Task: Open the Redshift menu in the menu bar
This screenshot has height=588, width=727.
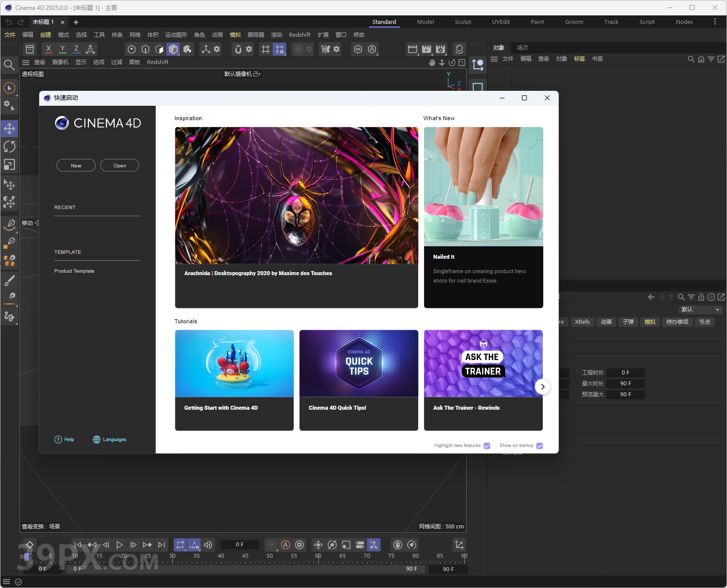Action: point(299,34)
